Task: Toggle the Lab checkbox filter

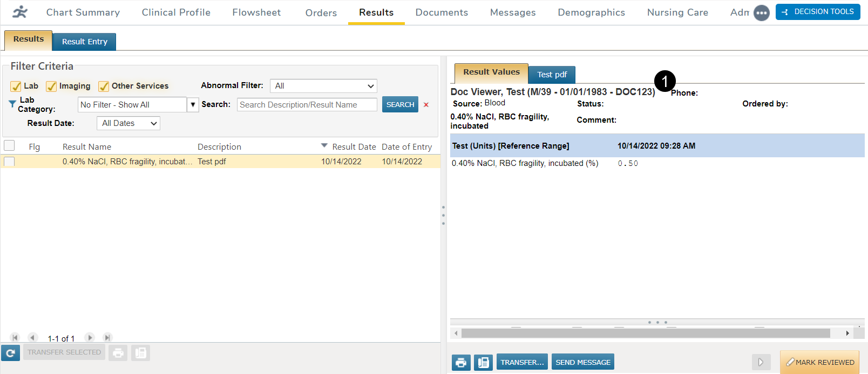Action: [16, 86]
